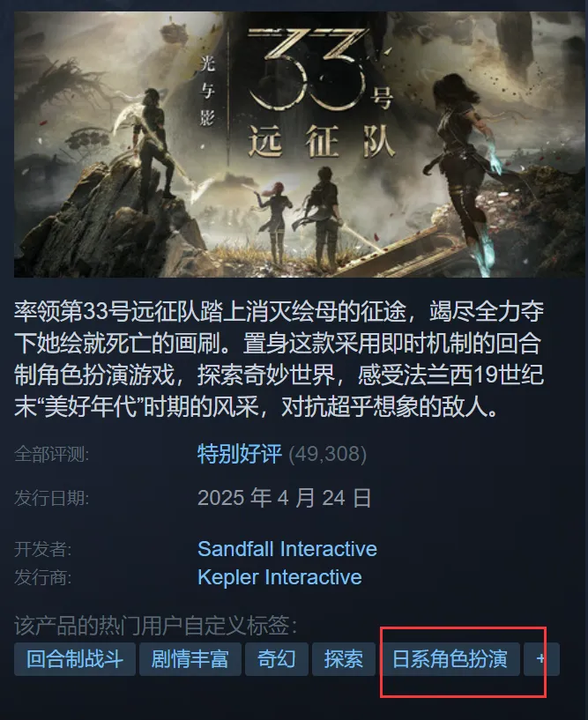Click the release date 2025 年 4 月 24 日
The image size is (588, 720).
pyautogui.click(x=285, y=498)
